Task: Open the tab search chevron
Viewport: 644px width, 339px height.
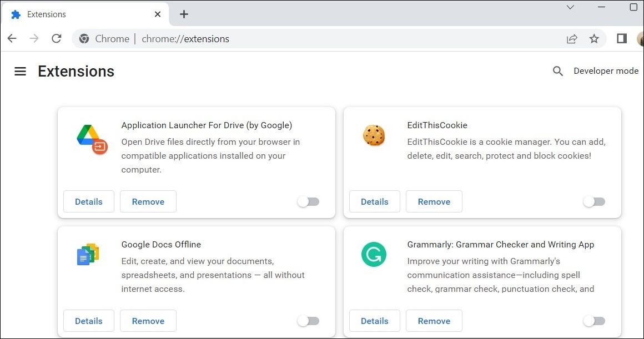Action: (x=570, y=7)
